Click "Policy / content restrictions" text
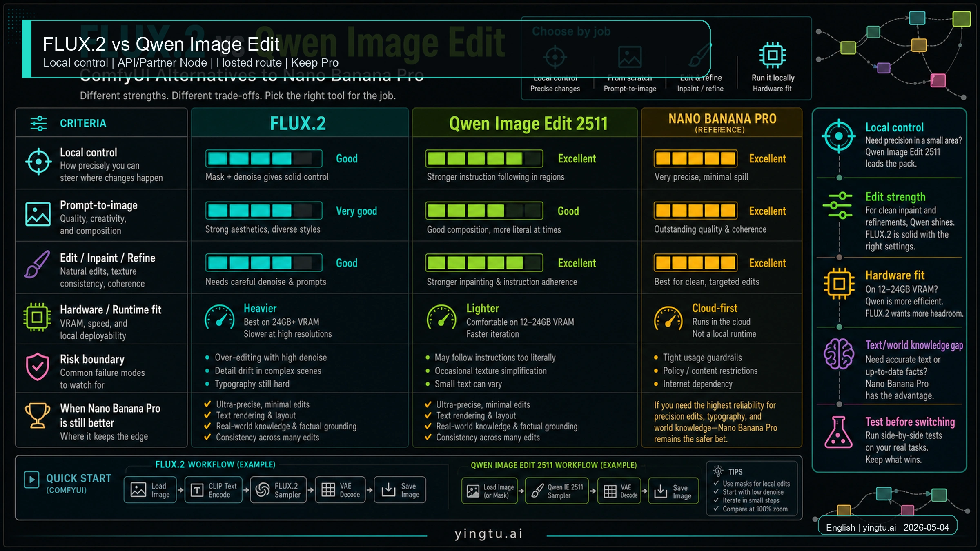The width and height of the screenshot is (980, 551). (710, 371)
